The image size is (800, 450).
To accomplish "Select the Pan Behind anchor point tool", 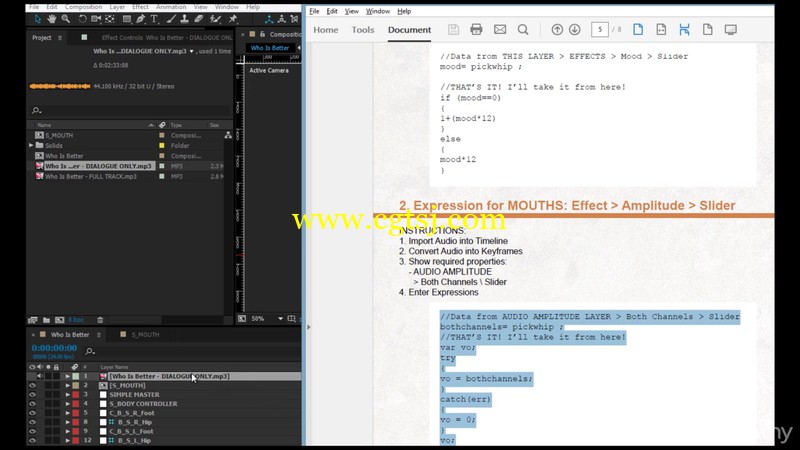I will coord(110,19).
